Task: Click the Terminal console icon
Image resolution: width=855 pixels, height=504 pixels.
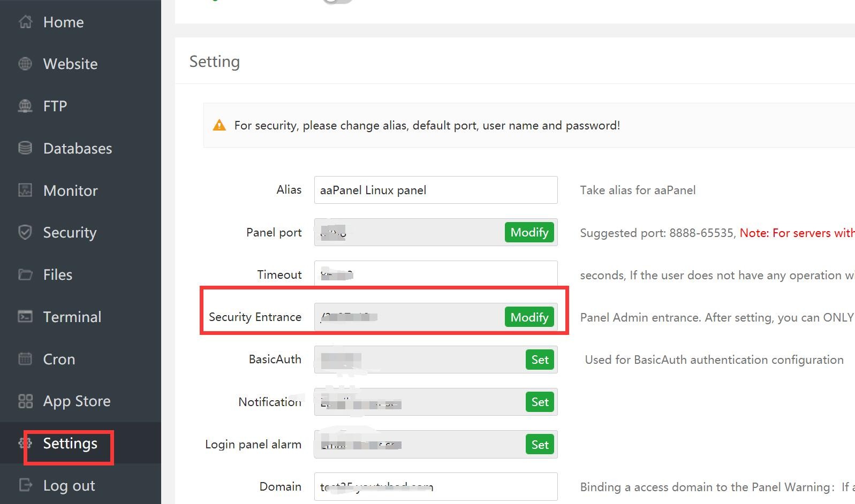Action: click(x=25, y=317)
